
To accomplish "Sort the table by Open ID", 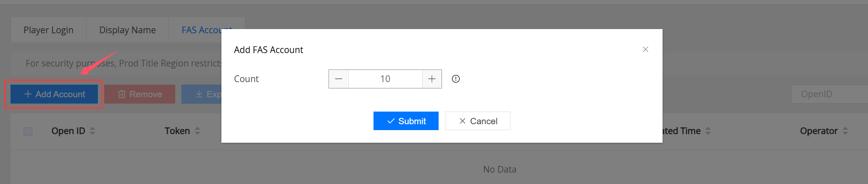I will click(92, 131).
